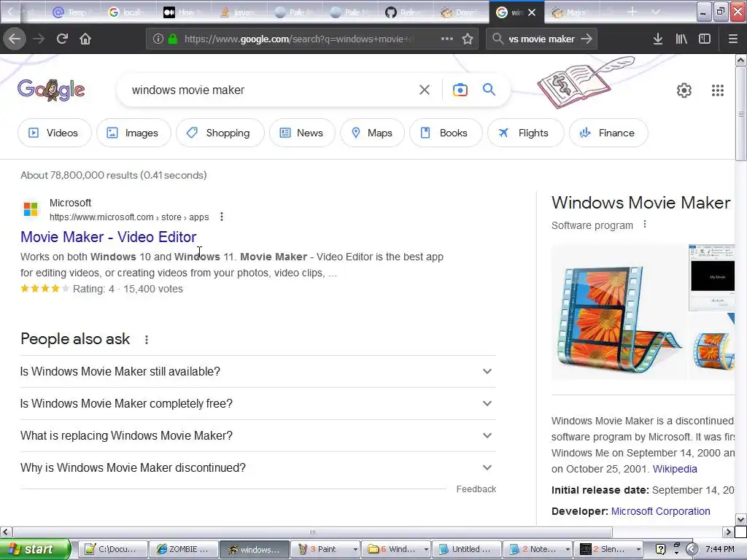Open a new browser tab with plus
This screenshot has height=560, width=747.
tap(632, 12)
